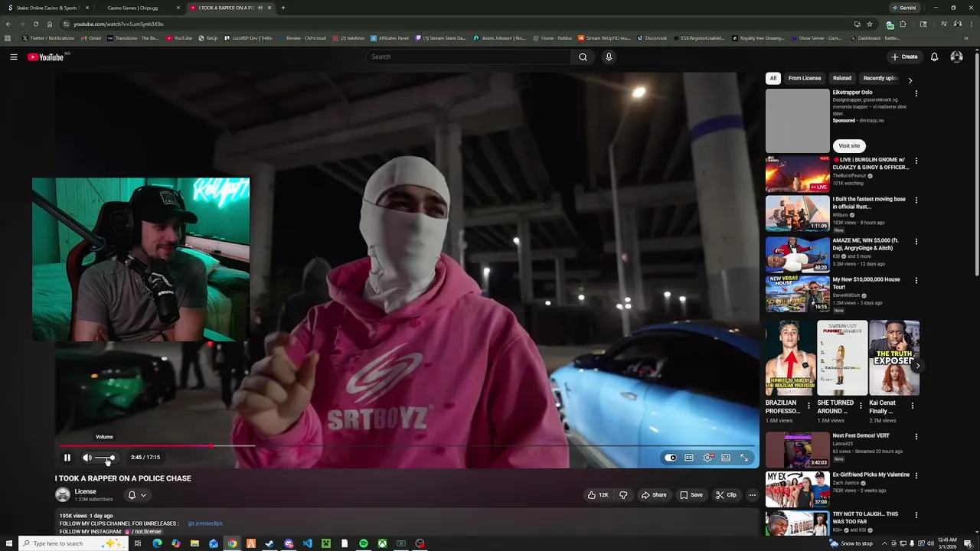The image size is (980, 551).
Task: Click Windows taskbar search box
Action: (x=73, y=543)
